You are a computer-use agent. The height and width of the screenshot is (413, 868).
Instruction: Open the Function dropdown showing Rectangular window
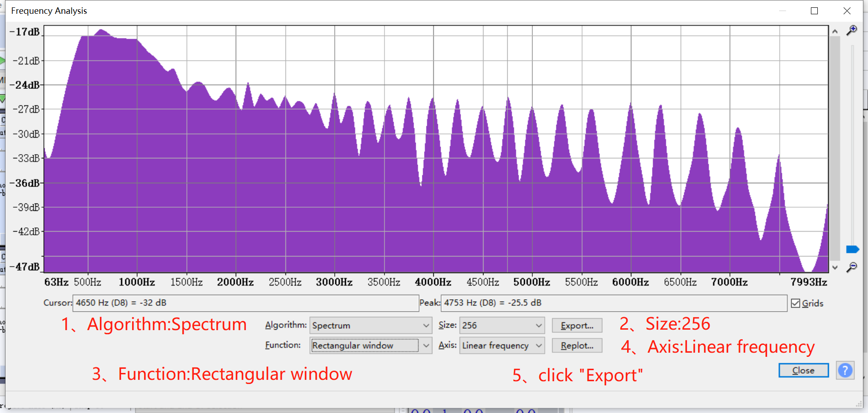tap(371, 345)
